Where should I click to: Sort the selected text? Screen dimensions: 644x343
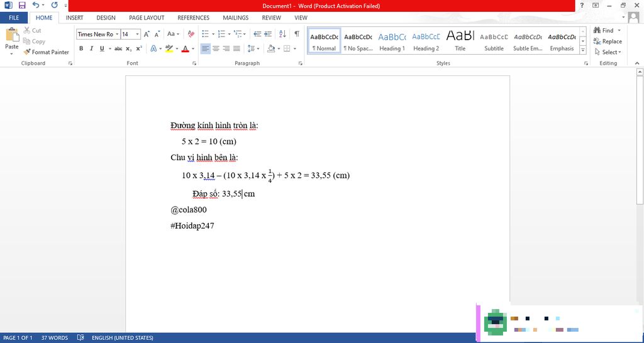282,34
